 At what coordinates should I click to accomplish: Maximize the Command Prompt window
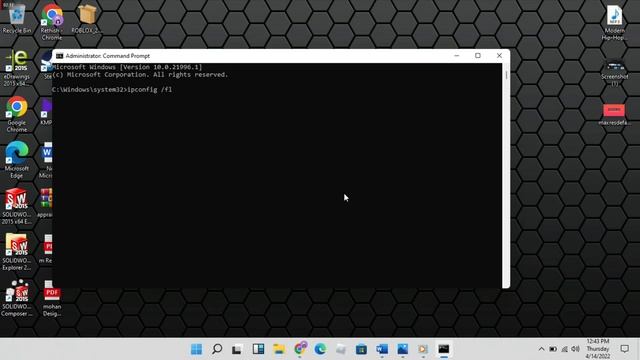[478, 56]
